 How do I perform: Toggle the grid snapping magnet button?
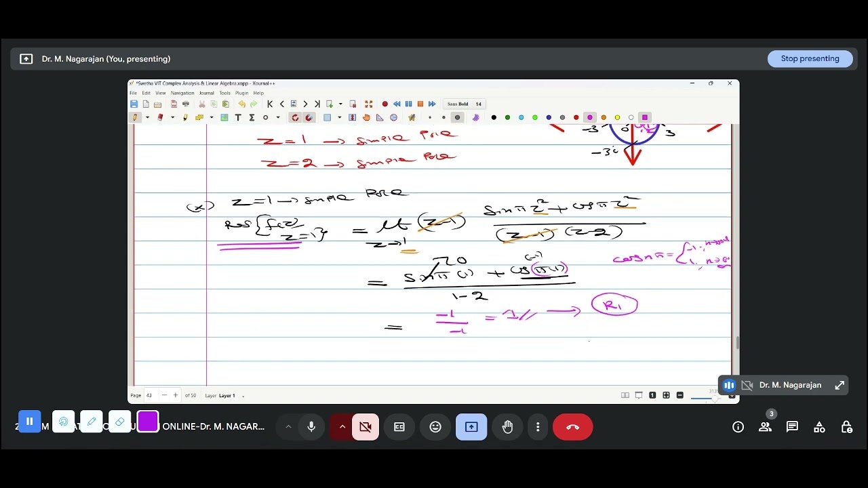[309, 117]
